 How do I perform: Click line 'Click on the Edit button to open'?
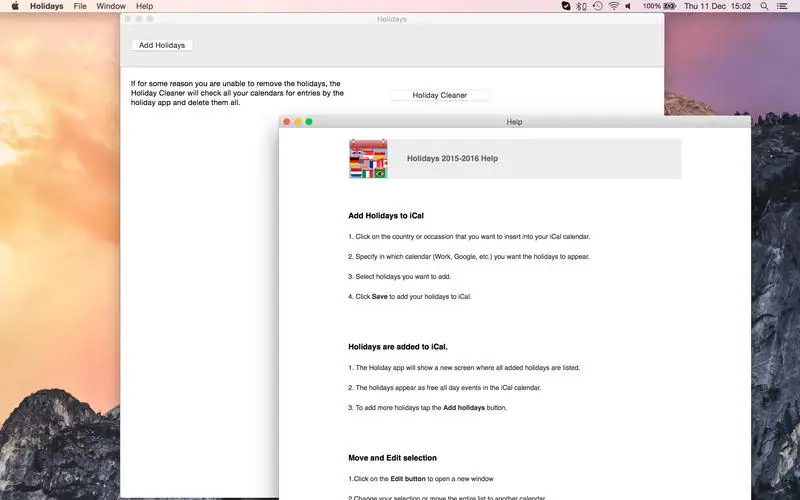421,479
